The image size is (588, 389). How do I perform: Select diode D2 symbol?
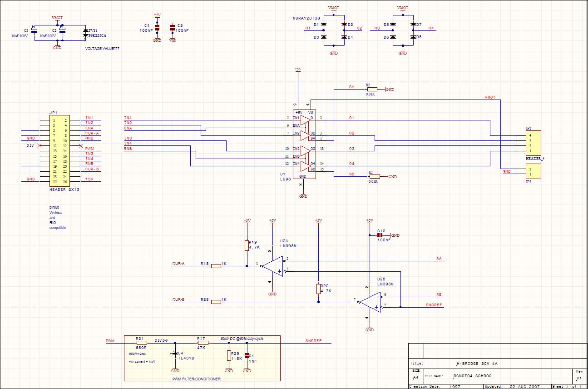click(344, 24)
